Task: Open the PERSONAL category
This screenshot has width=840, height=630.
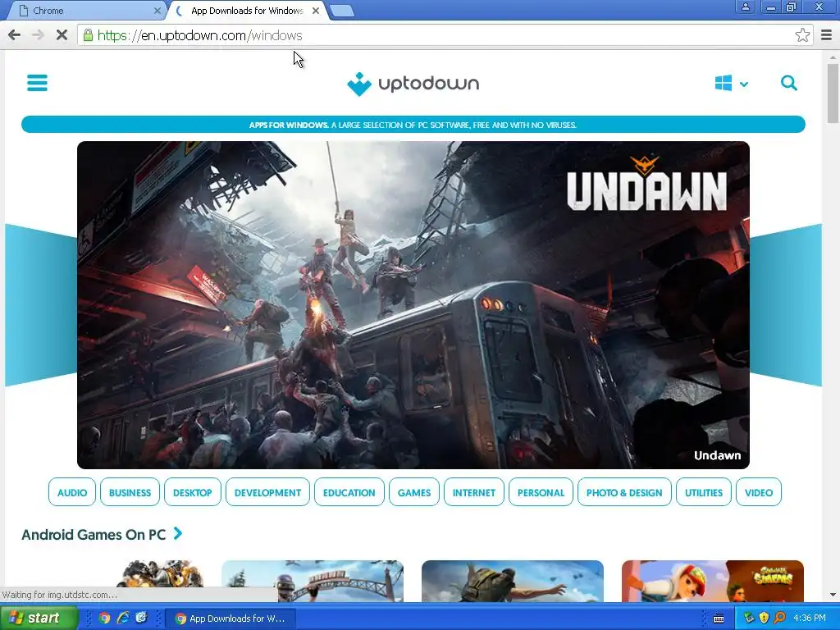Action: pos(541,492)
